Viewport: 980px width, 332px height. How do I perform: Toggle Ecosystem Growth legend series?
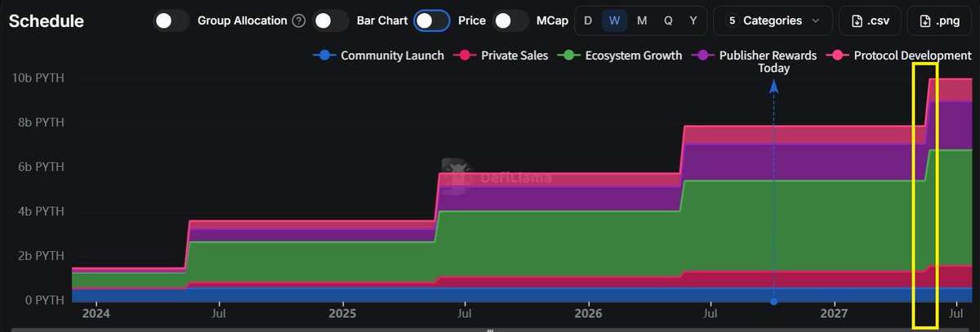click(x=620, y=56)
